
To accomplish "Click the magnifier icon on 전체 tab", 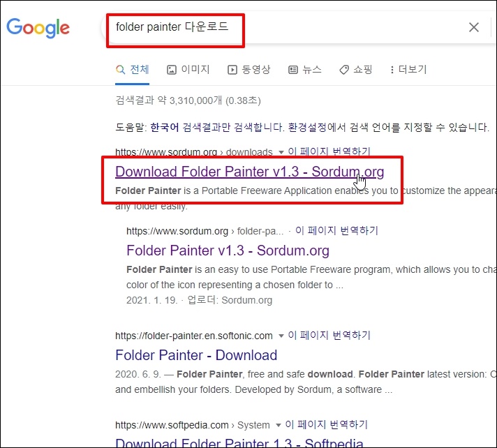I will click(x=121, y=70).
